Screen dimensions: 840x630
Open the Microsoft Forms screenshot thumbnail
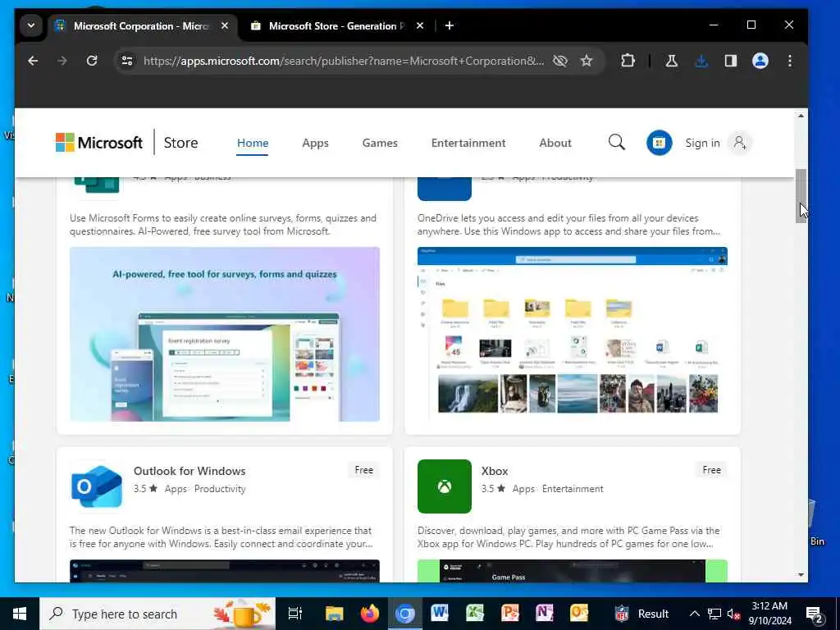pyautogui.click(x=225, y=335)
